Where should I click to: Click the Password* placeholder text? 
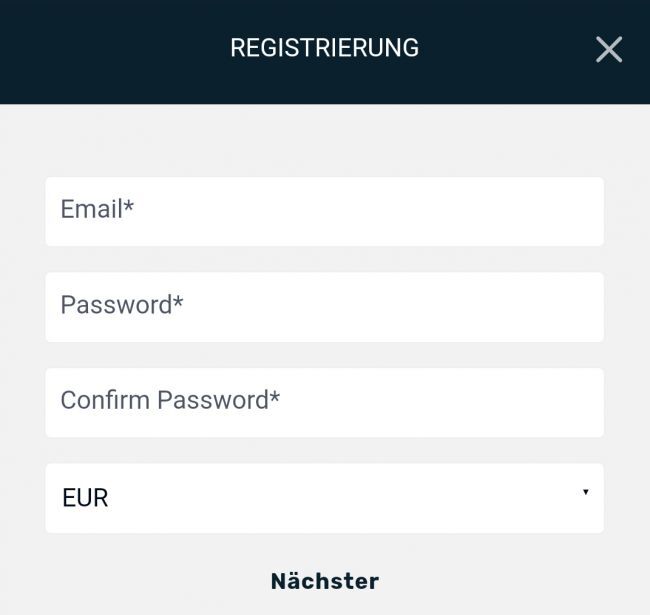tap(122, 305)
